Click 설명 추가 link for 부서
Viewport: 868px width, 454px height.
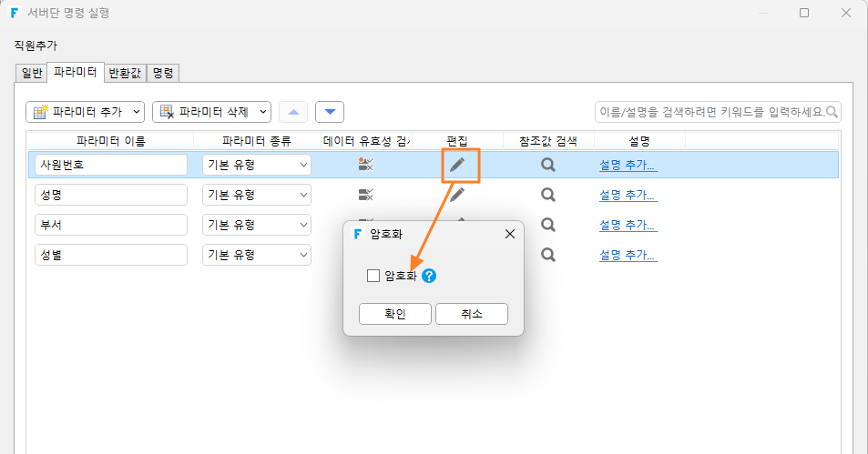coord(628,225)
